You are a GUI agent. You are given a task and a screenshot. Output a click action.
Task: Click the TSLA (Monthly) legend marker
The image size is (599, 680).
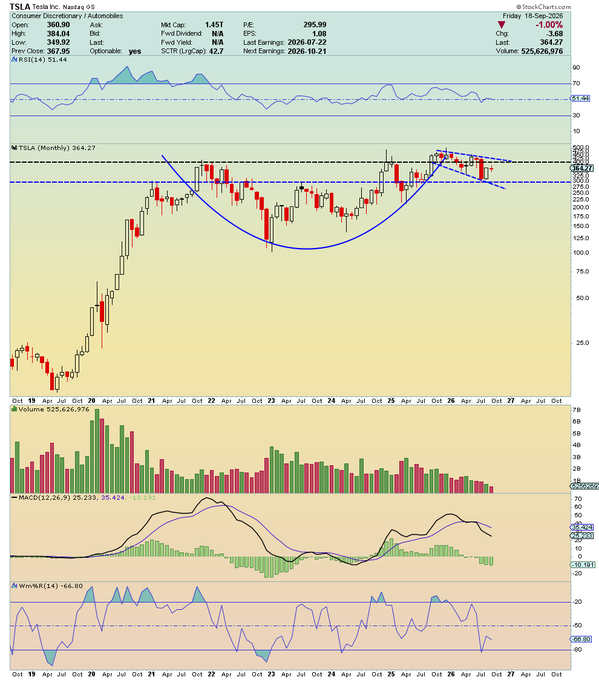coord(14,148)
